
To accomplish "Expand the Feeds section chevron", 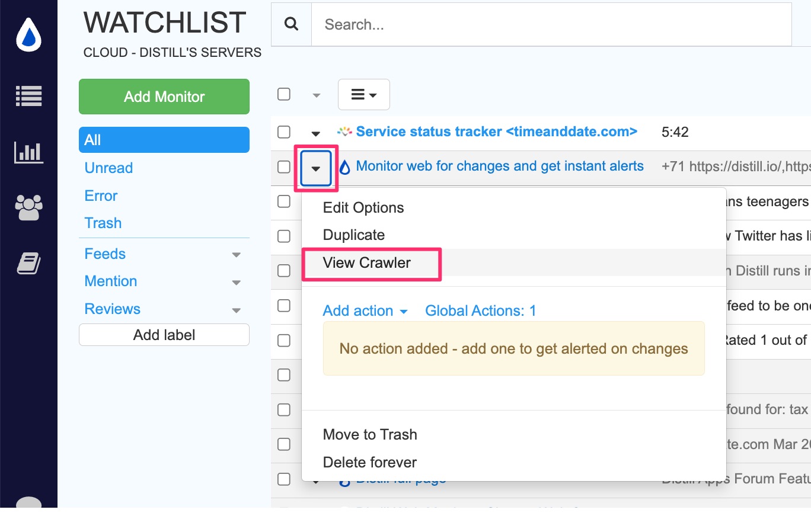I will coord(236,255).
